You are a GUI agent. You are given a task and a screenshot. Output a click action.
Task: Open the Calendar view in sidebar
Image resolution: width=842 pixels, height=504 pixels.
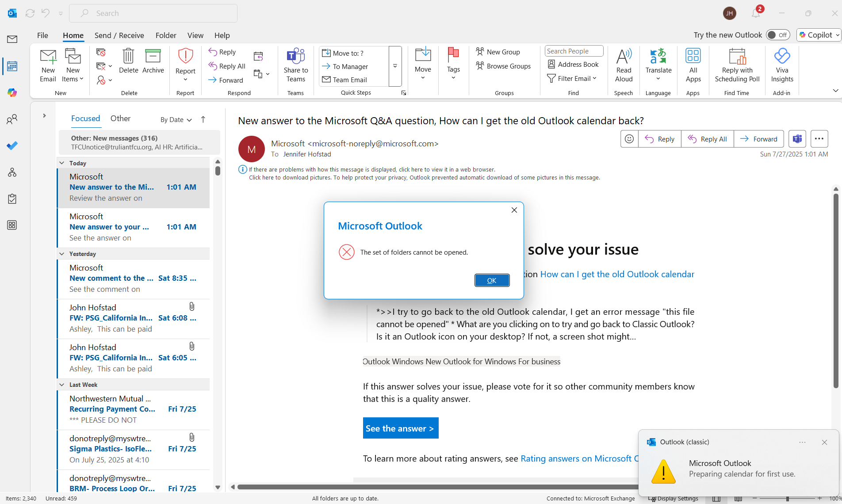[12, 66]
